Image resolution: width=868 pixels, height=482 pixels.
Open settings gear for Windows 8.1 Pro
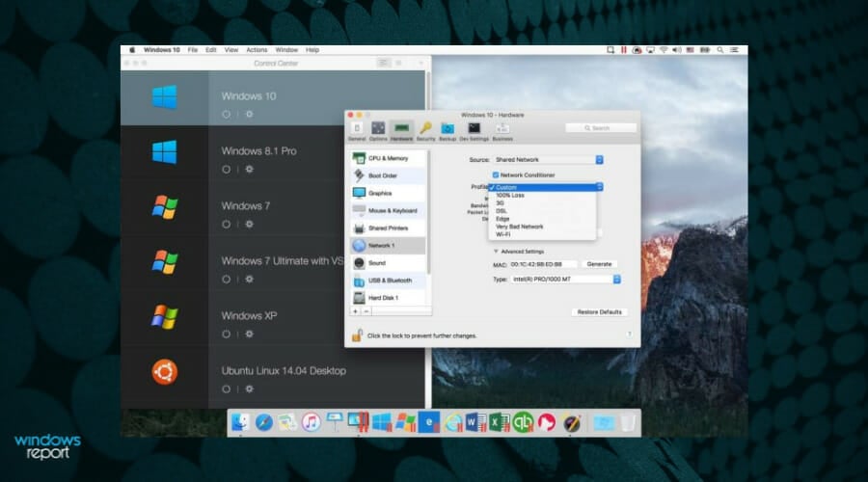point(249,170)
